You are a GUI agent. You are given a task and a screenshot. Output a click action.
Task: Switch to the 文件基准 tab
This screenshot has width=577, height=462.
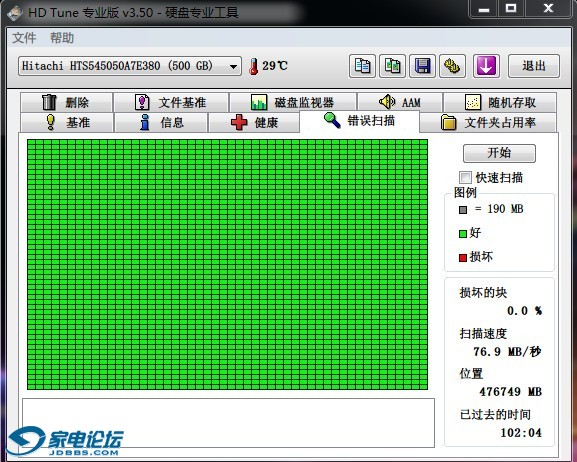[x=171, y=102]
